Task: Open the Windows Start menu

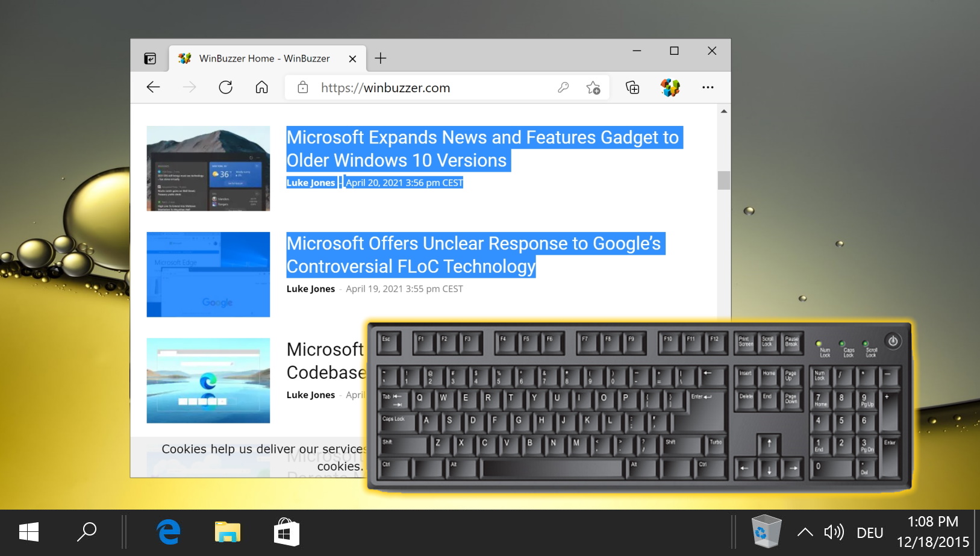Action: coord(29,533)
